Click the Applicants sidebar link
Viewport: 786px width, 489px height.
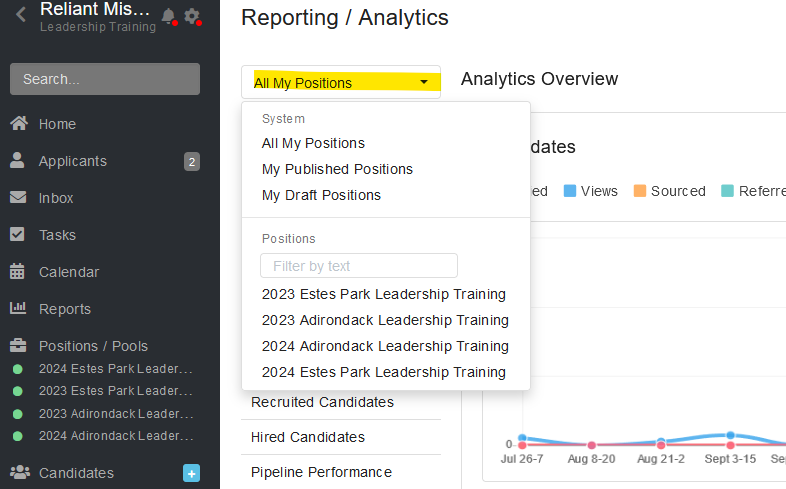pyautogui.click(x=72, y=161)
